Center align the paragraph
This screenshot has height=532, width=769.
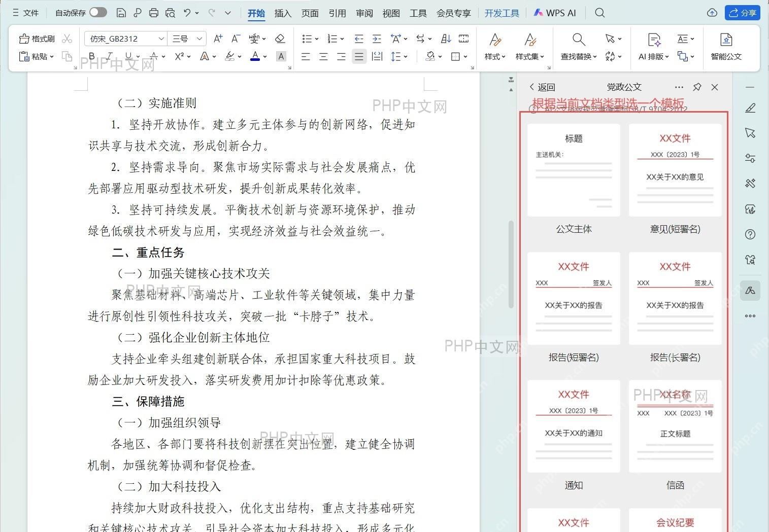pos(323,56)
